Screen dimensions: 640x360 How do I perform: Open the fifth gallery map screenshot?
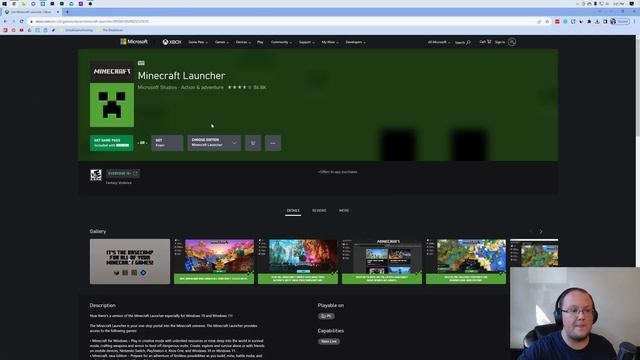click(x=466, y=261)
